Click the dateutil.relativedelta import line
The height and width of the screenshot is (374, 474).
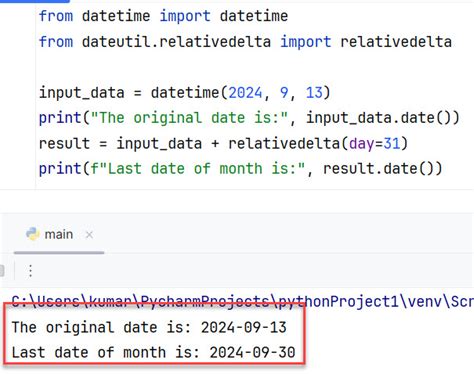click(x=245, y=42)
